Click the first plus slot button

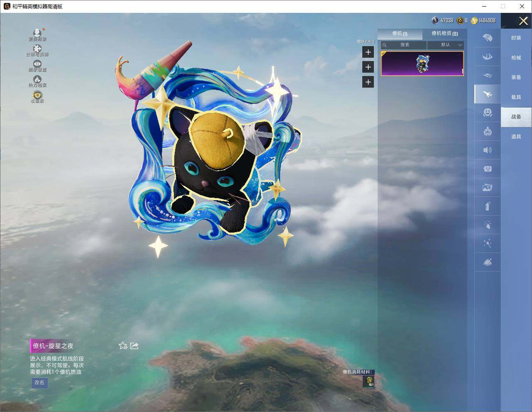(x=368, y=52)
